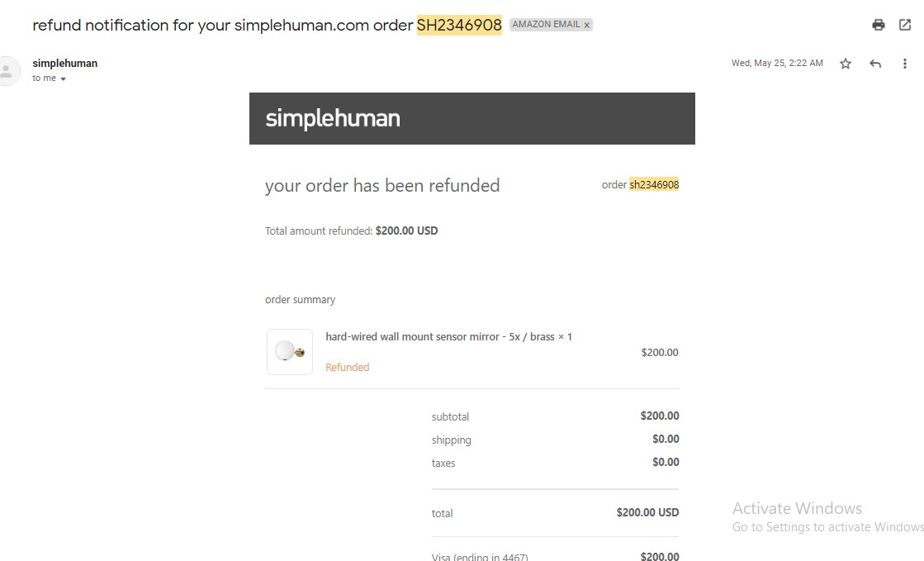Print this email using printer icon
The width and height of the screenshot is (924, 561).
[878, 25]
